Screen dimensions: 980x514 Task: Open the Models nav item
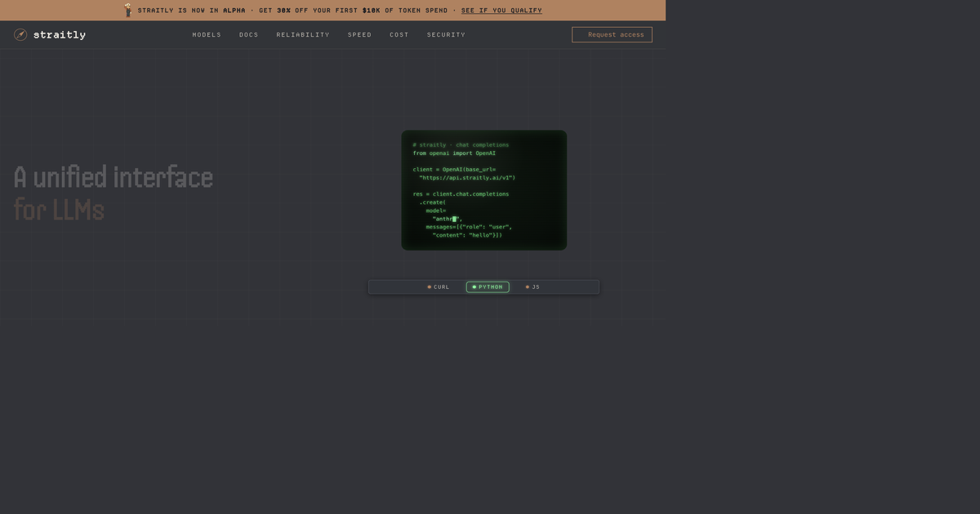[207, 35]
